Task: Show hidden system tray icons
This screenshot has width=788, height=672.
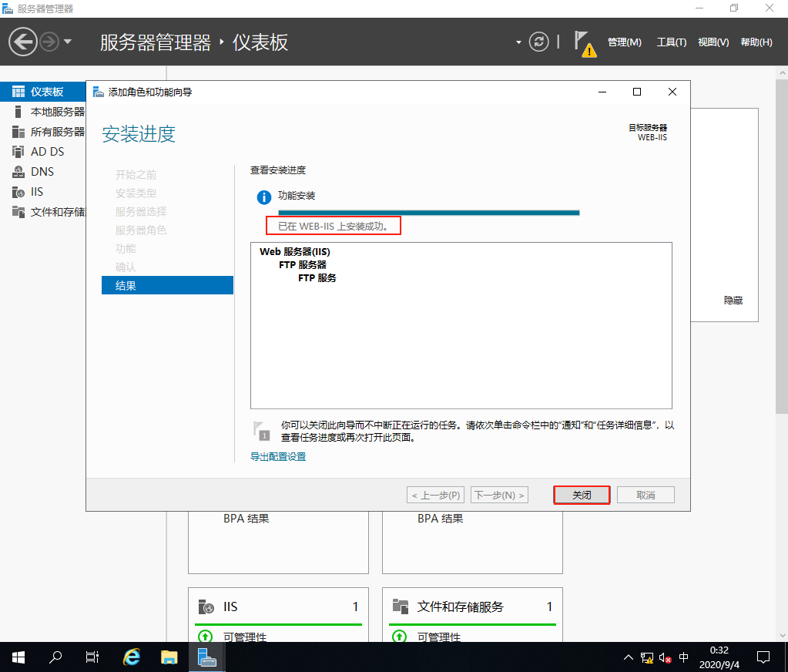Action: tap(629, 657)
